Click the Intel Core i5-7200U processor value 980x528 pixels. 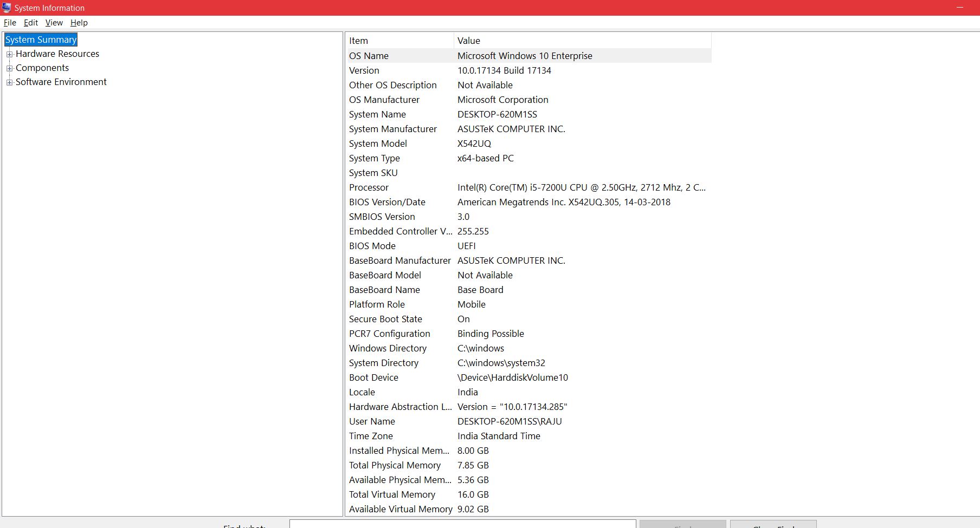pos(582,187)
